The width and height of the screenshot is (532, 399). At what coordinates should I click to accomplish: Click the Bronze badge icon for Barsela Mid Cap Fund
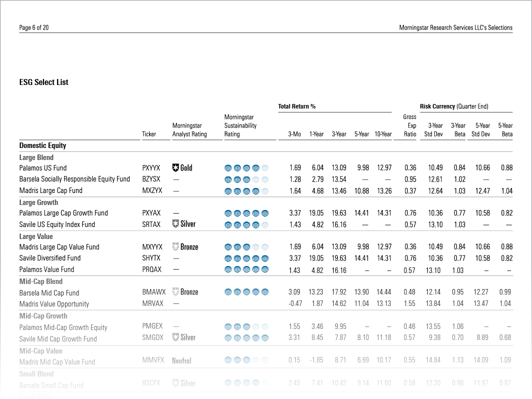tap(176, 292)
